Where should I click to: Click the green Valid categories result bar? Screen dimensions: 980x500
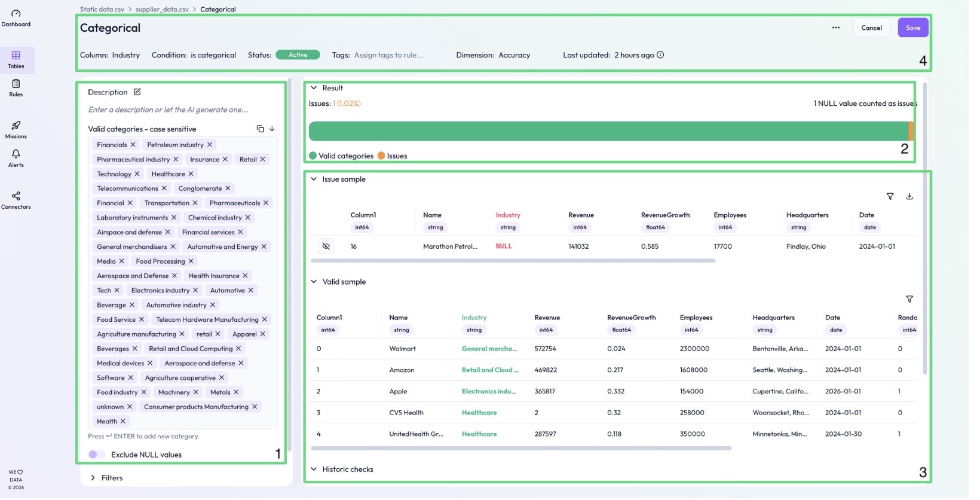(608, 132)
